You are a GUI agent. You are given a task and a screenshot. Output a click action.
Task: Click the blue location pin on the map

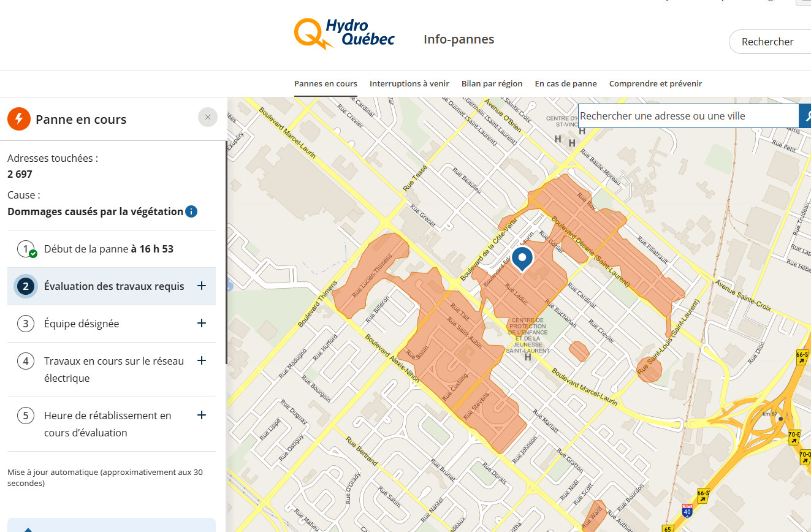tap(522, 259)
